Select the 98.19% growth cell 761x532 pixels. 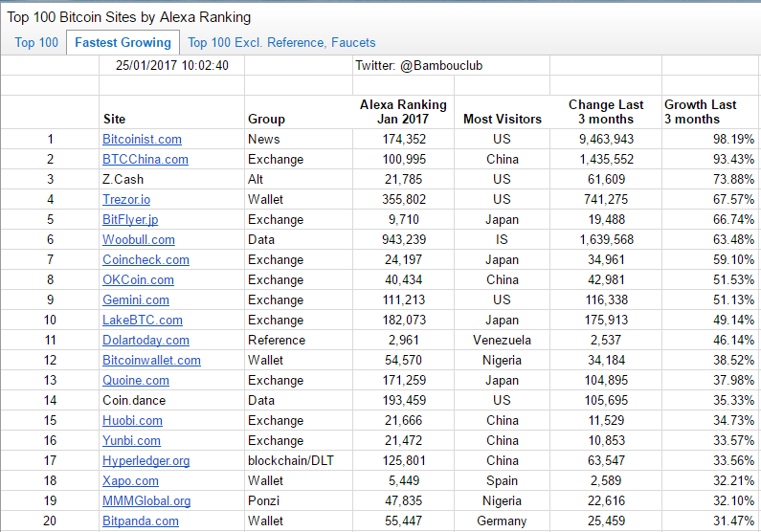(710, 139)
